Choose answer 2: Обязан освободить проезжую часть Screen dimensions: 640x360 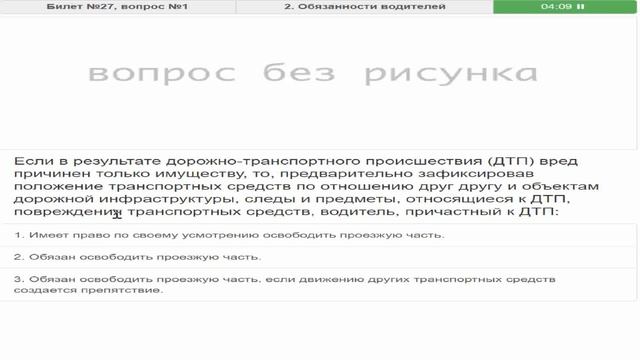point(318,257)
